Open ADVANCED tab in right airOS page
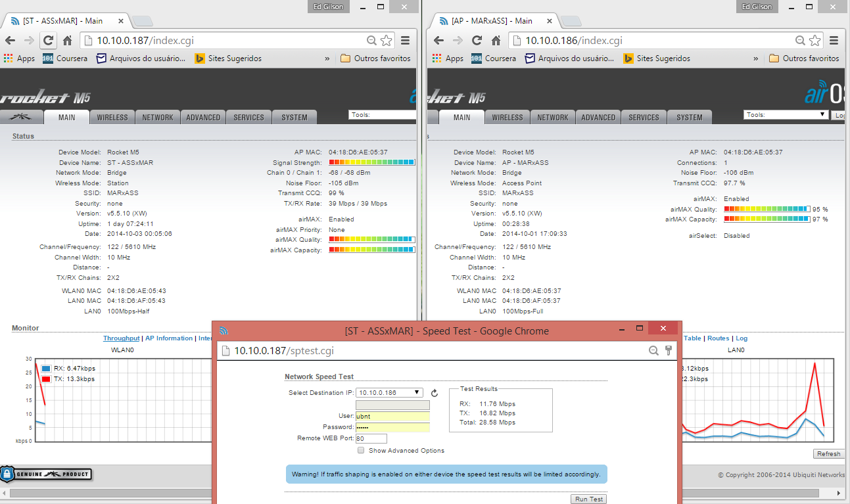Screen dimensions: 850x504 tap(598, 118)
